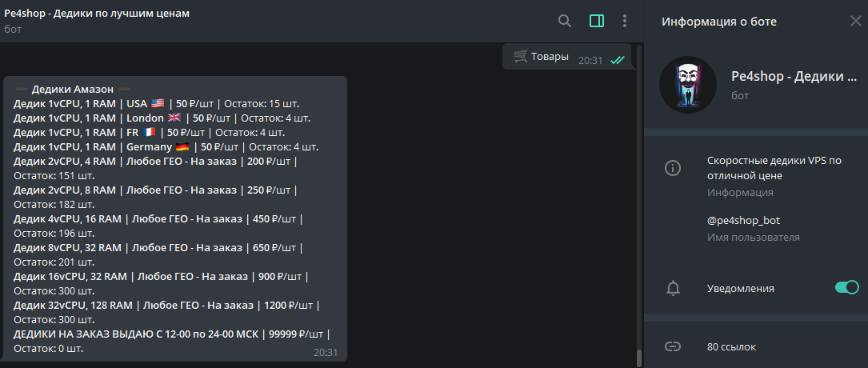Open the bot's profile avatar

(x=688, y=85)
